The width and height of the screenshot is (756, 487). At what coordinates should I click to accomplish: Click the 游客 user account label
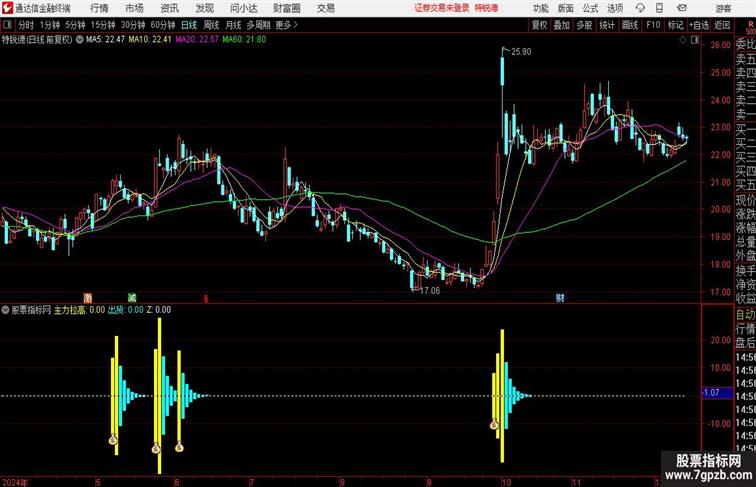click(723, 8)
